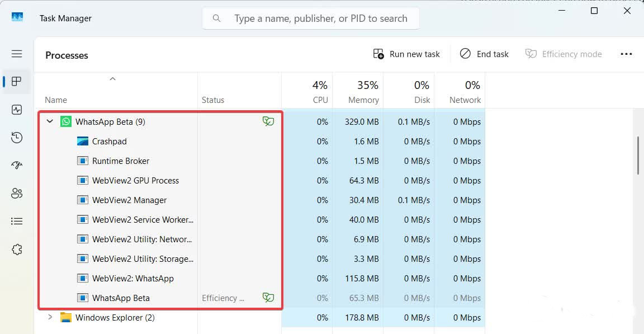This screenshot has height=334, width=644.
Task: Click the 178.8 MB memory value
Action: tap(362, 318)
